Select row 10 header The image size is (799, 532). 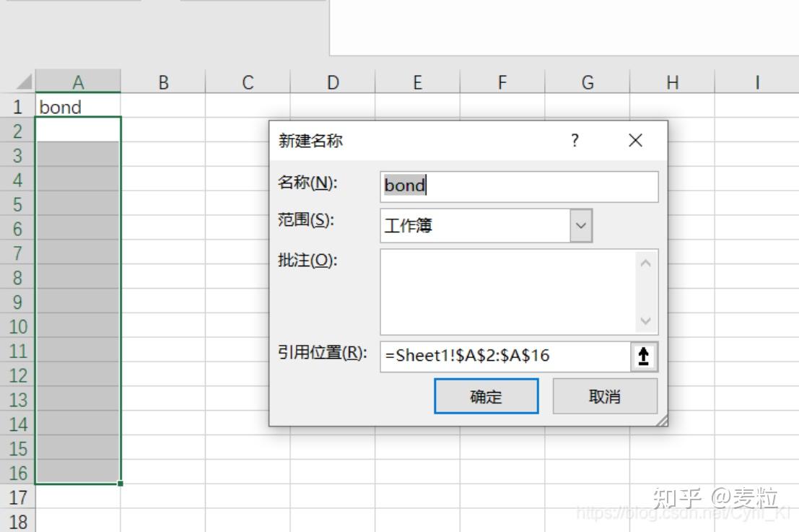click(17, 326)
